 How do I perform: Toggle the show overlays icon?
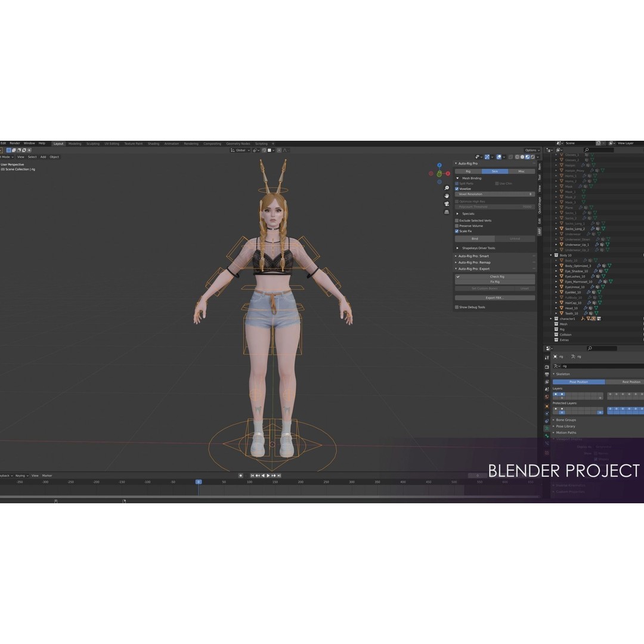click(x=499, y=157)
